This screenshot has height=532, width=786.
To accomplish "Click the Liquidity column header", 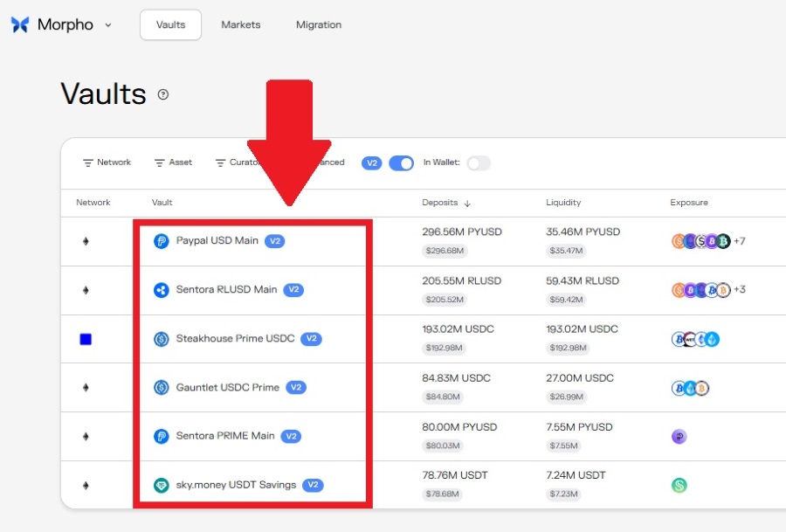I will [x=563, y=203].
